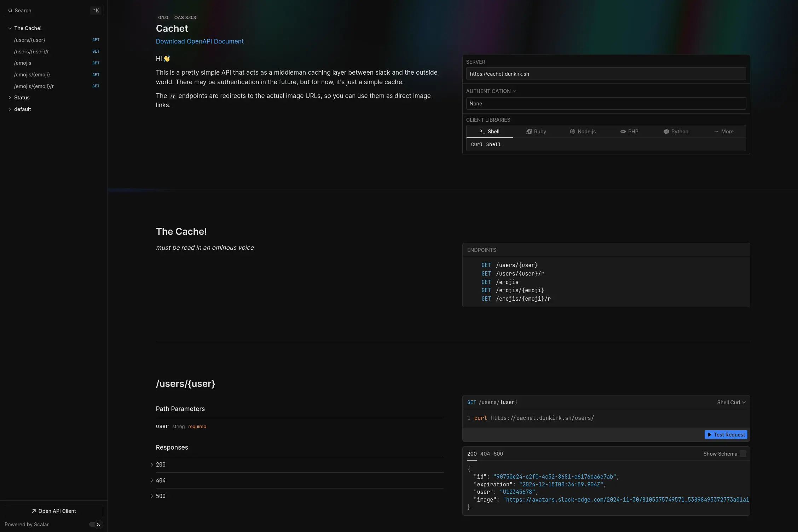
Task: Select the PHP client library icon
Action: click(x=623, y=132)
